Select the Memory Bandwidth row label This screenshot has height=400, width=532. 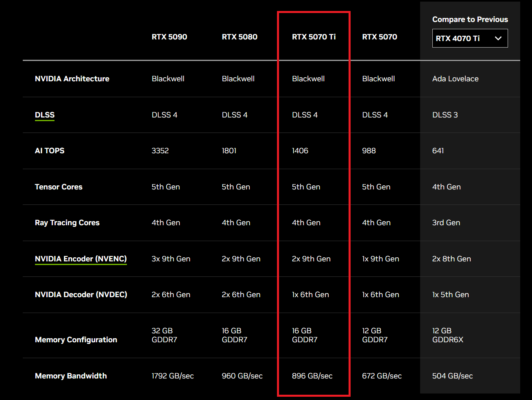coord(71,376)
